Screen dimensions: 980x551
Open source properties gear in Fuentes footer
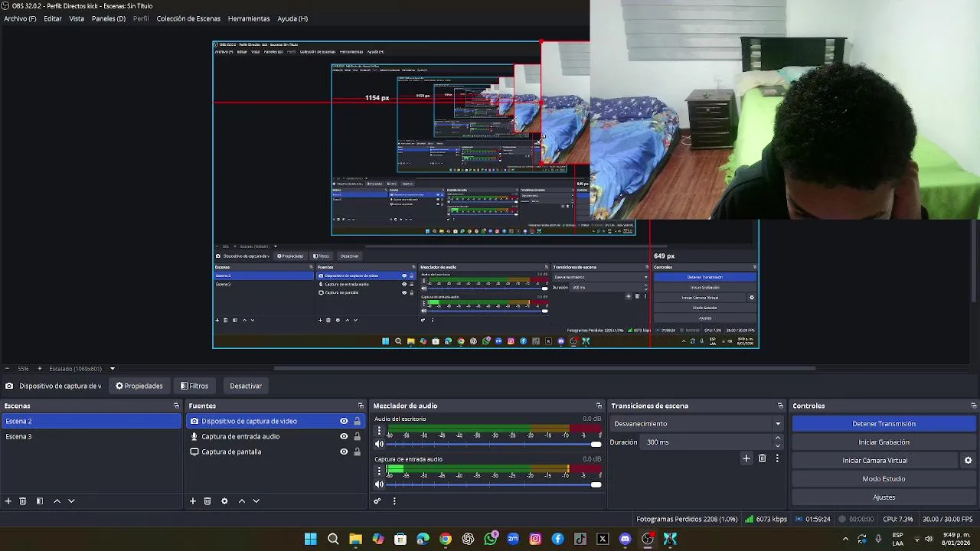(224, 501)
